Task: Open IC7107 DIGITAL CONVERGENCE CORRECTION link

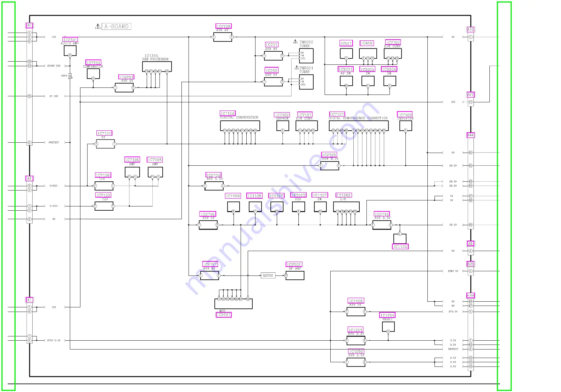Action: pyautogui.click(x=337, y=114)
